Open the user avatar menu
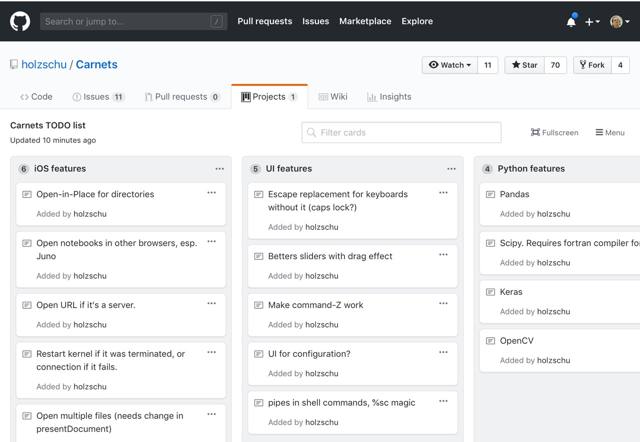 pos(619,21)
